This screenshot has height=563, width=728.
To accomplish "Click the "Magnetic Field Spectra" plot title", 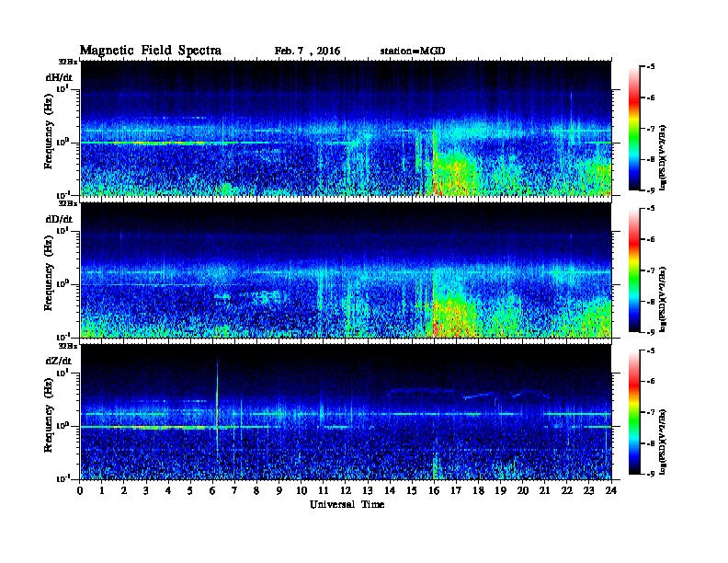I will pyautogui.click(x=151, y=51).
